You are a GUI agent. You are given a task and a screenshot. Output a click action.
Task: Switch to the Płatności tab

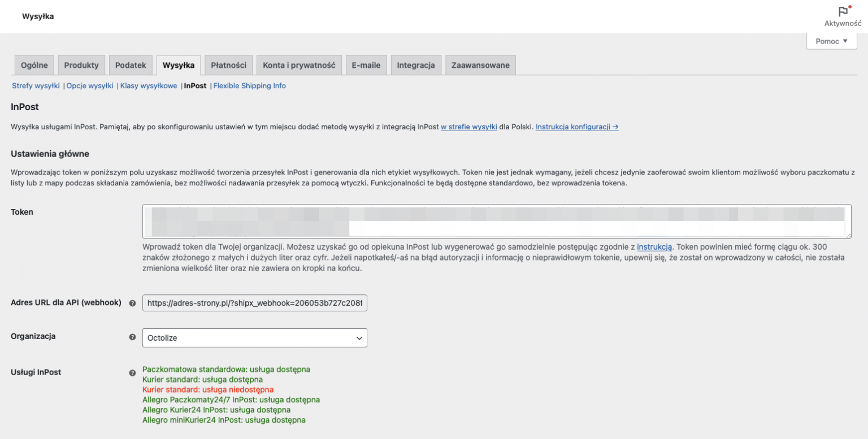tap(228, 64)
